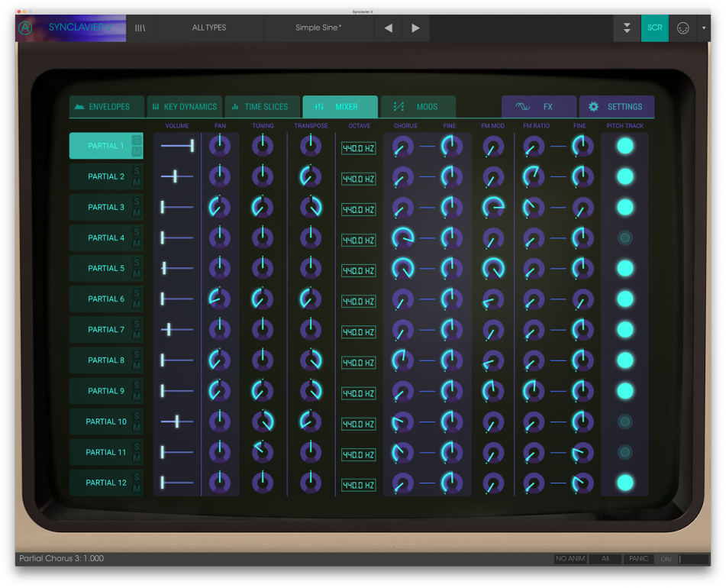The height and width of the screenshot is (588, 726).
Task: Open the ALL TYPES filter dropdown
Action: coord(208,27)
